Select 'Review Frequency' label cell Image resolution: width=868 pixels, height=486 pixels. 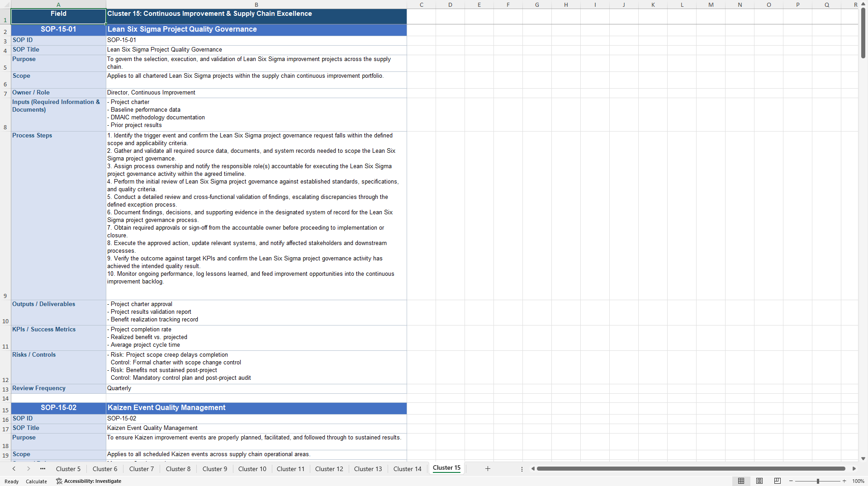[x=58, y=388]
